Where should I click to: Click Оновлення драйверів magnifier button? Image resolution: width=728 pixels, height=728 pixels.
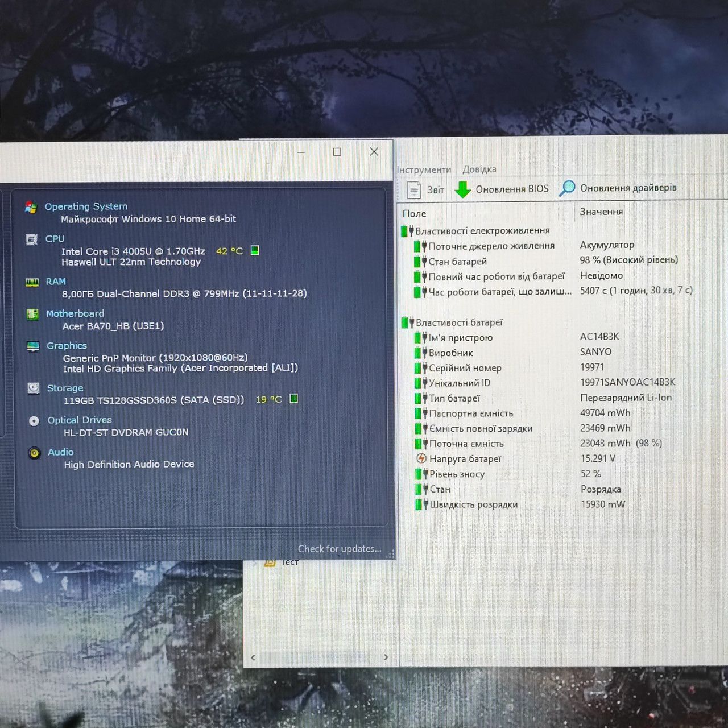click(618, 188)
